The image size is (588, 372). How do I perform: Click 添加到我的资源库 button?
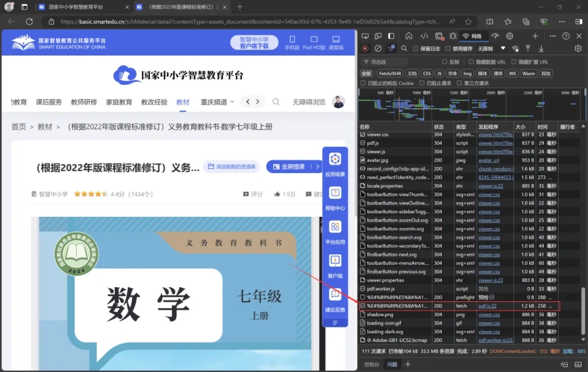click(232, 167)
